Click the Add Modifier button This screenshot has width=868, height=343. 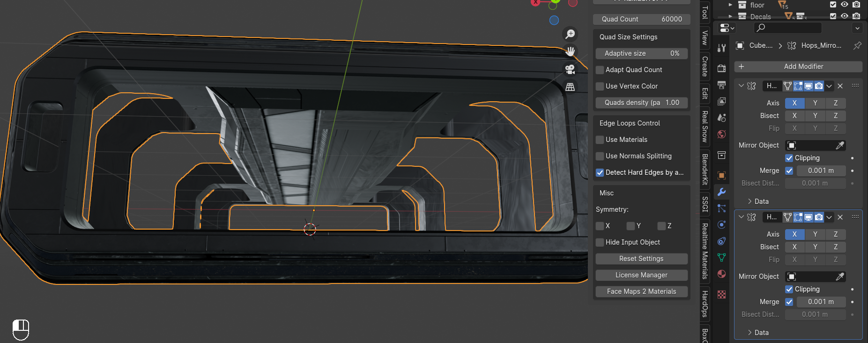(798, 67)
